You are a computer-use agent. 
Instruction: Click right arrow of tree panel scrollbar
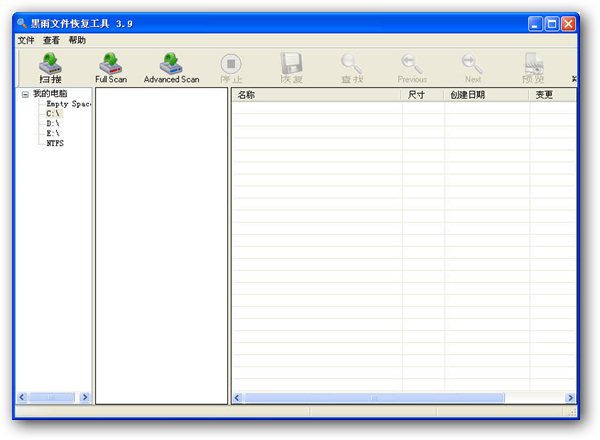click(x=85, y=397)
